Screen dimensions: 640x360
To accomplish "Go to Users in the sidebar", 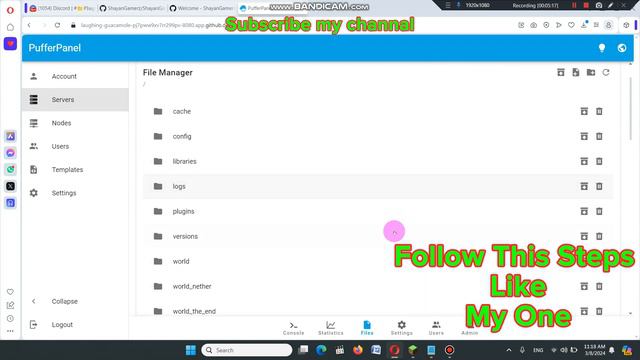I will 75,146.
